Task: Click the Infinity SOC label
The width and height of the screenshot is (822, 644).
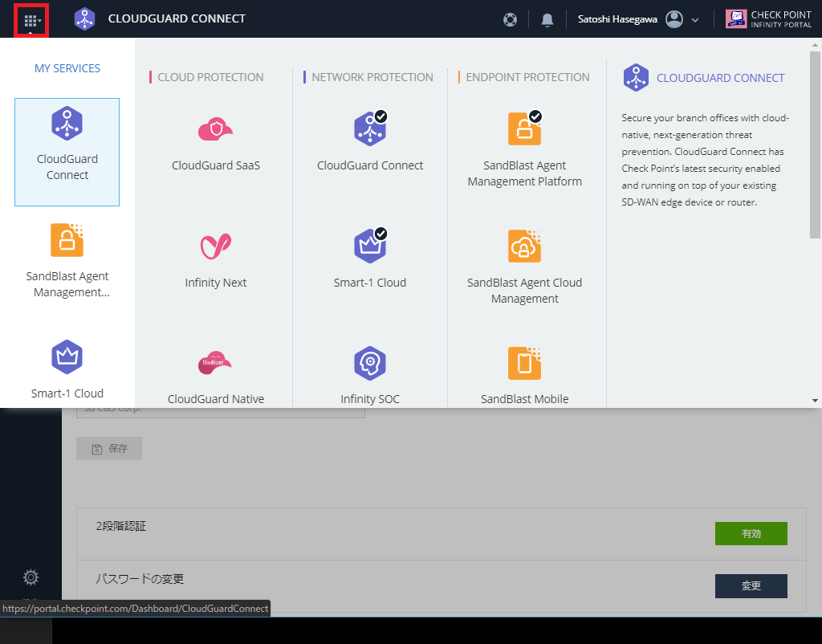Action: pyautogui.click(x=370, y=399)
